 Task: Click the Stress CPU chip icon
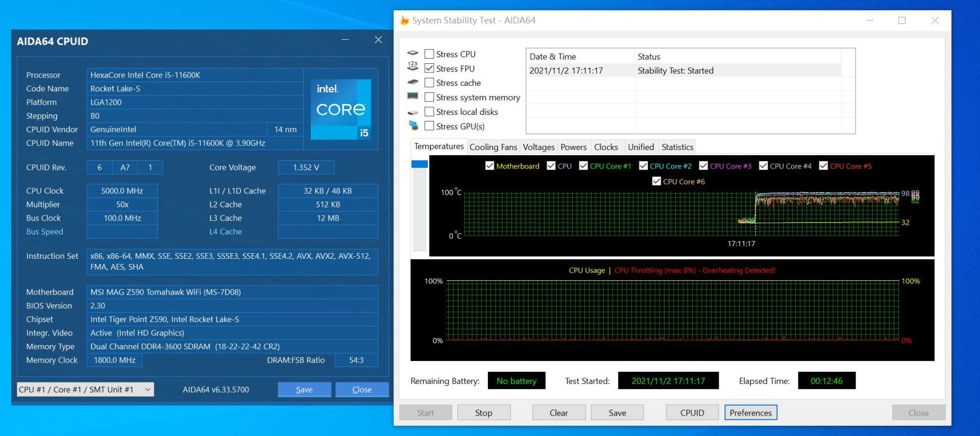point(413,53)
